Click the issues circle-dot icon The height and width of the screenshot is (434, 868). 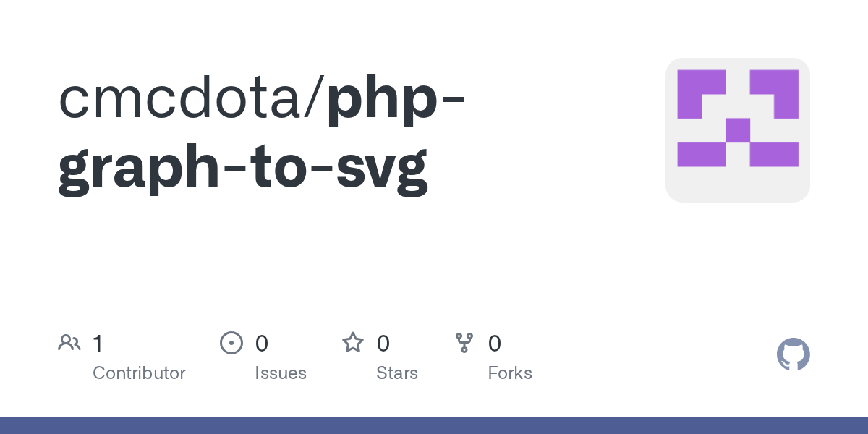point(231,342)
